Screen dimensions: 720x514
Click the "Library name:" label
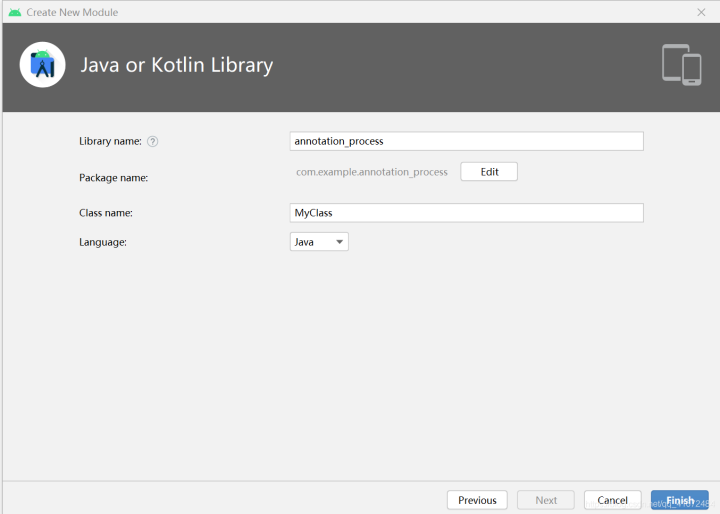click(110, 141)
